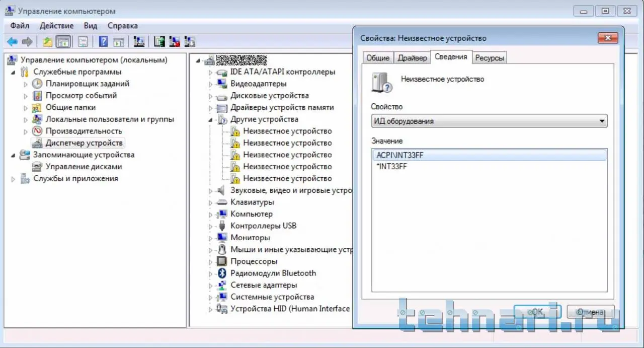Click the grey forward arrow in toolbar
644x348 pixels.
[x=27, y=42]
